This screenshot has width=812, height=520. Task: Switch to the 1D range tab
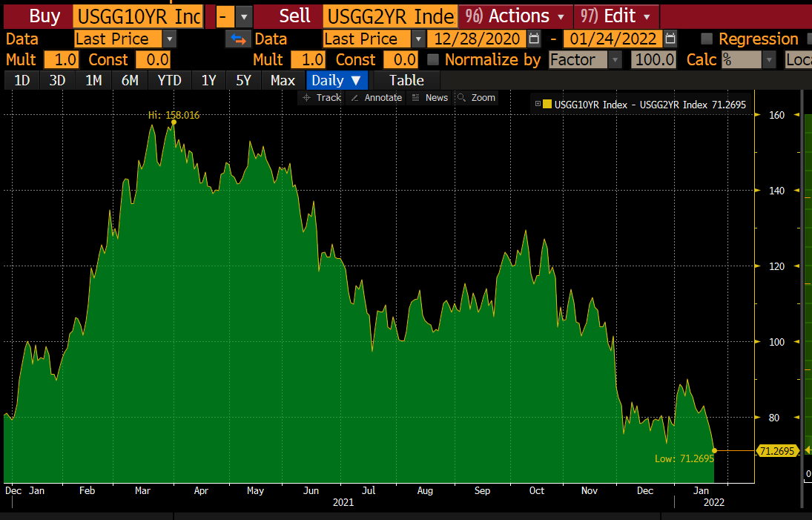pyautogui.click(x=22, y=80)
